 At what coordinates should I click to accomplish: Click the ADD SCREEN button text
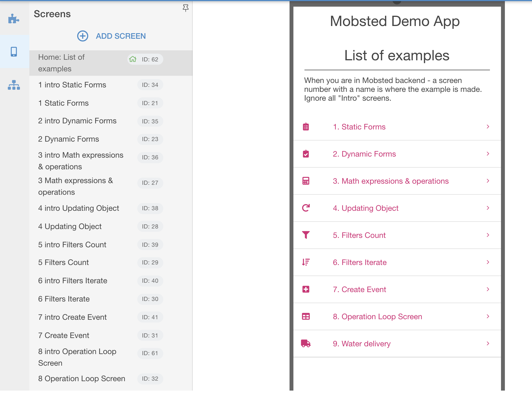pos(121,36)
